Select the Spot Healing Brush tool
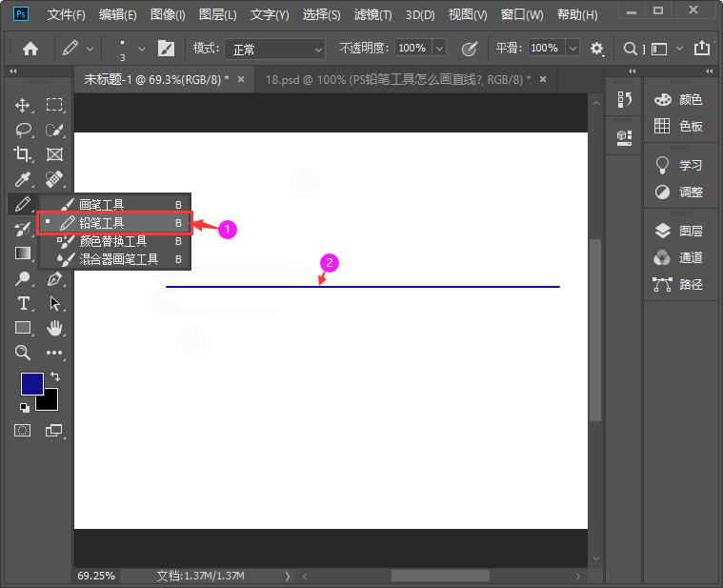Viewport: 723px width, 588px height. click(x=54, y=179)
